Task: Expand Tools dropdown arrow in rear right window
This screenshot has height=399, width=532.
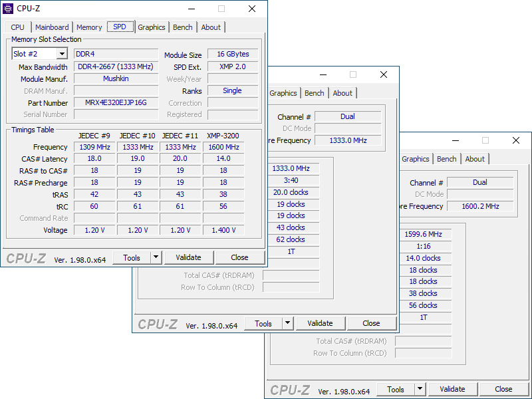Action: 420,389
